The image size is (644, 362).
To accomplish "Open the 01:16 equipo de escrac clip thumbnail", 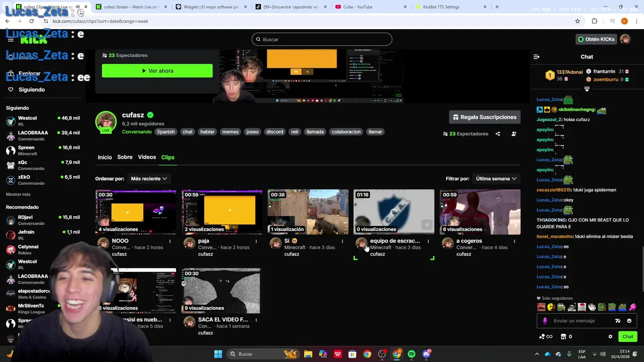I will (x=394, y=212).
